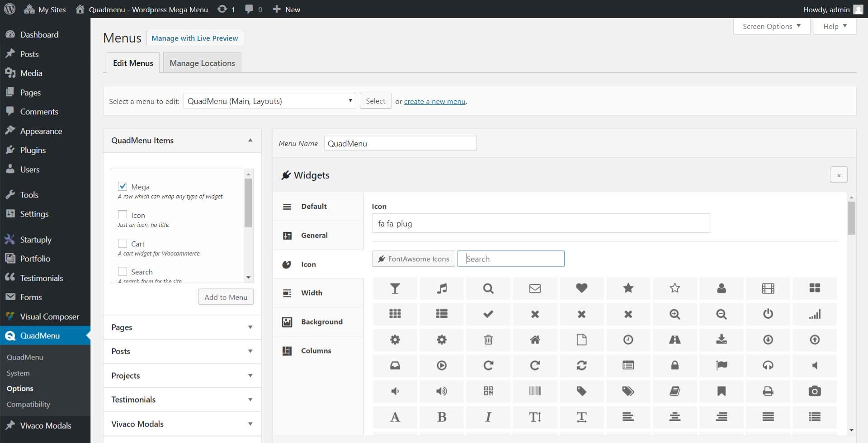This screenshot has width=868, height=443.
Task: Choose the power-off icon
Action: 768,314
